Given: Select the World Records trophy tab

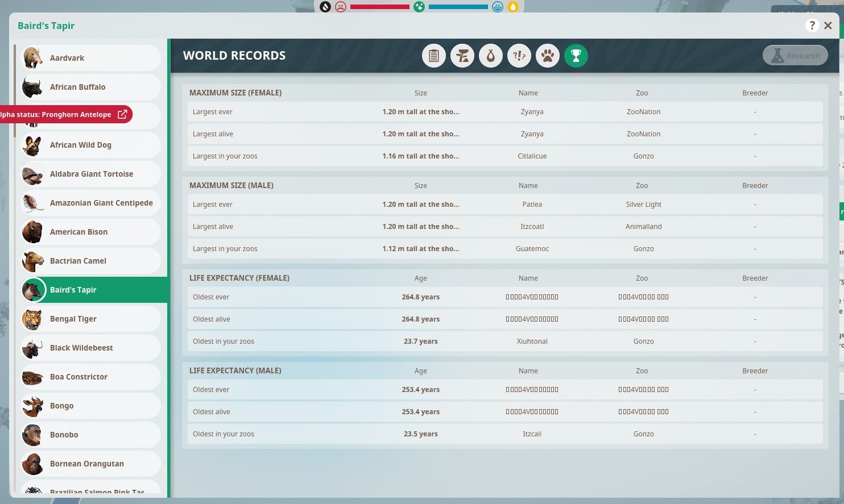Looking at the screenshot, I should tap(576, 56).
